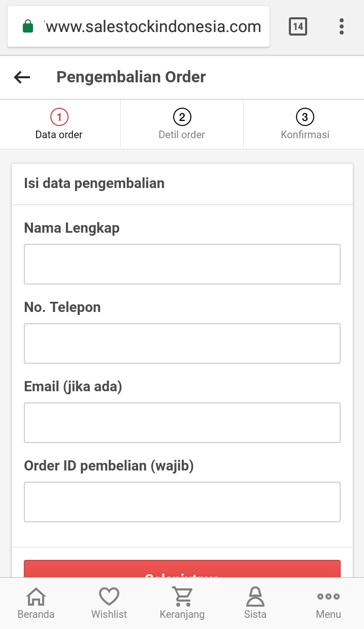Click the Order ID pembelian field
Viewport: 364px width, 629px height.
pos(182,502)
